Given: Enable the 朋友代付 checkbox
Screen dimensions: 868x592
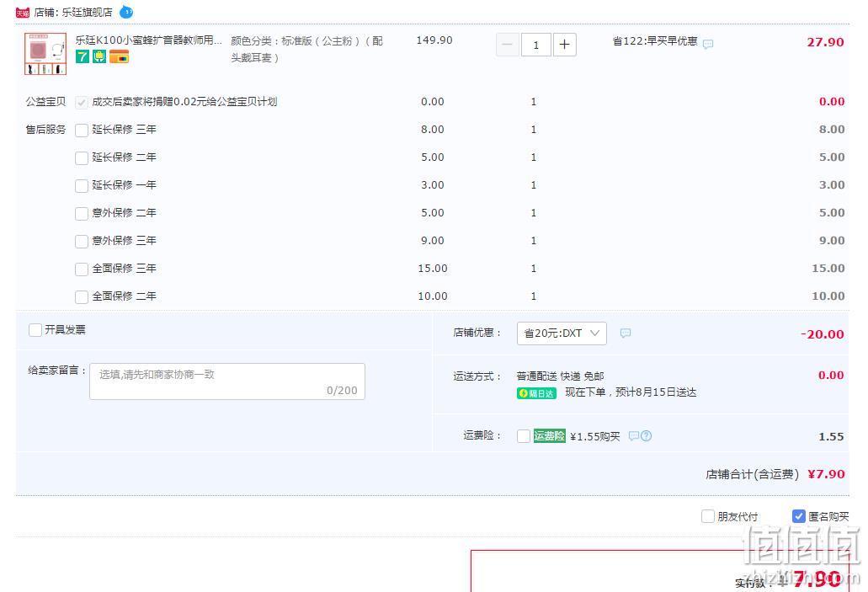Looking at the screenshot, I should click(x=708, y=517).
